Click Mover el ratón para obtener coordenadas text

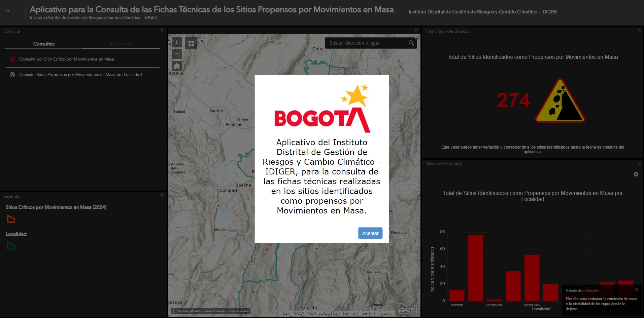click(x=213, y=311)
